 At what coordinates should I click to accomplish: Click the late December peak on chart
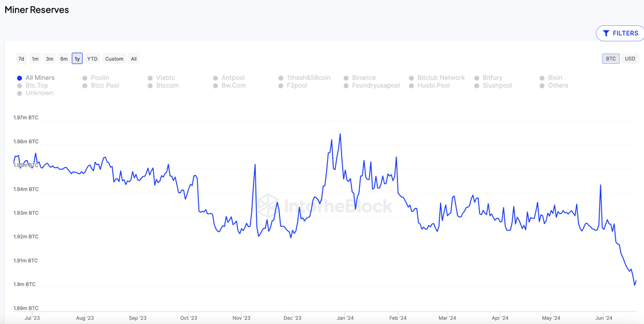coord(340,134)
